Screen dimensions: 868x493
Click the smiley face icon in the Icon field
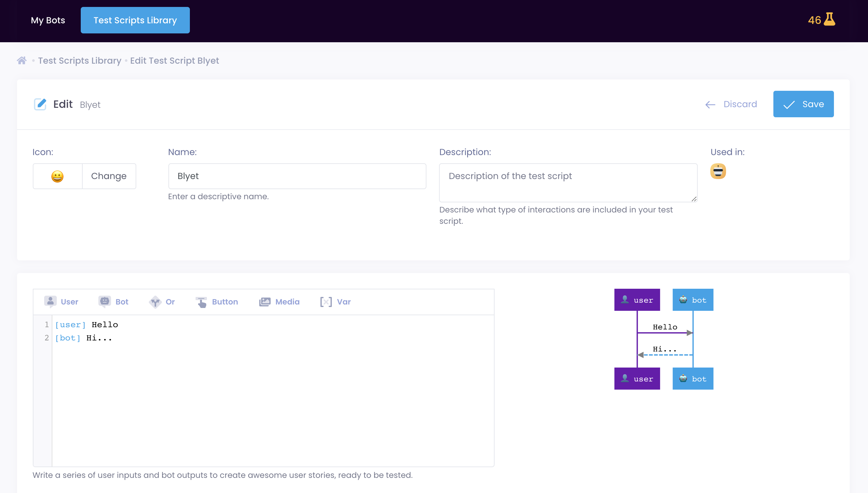click(57, 176)
